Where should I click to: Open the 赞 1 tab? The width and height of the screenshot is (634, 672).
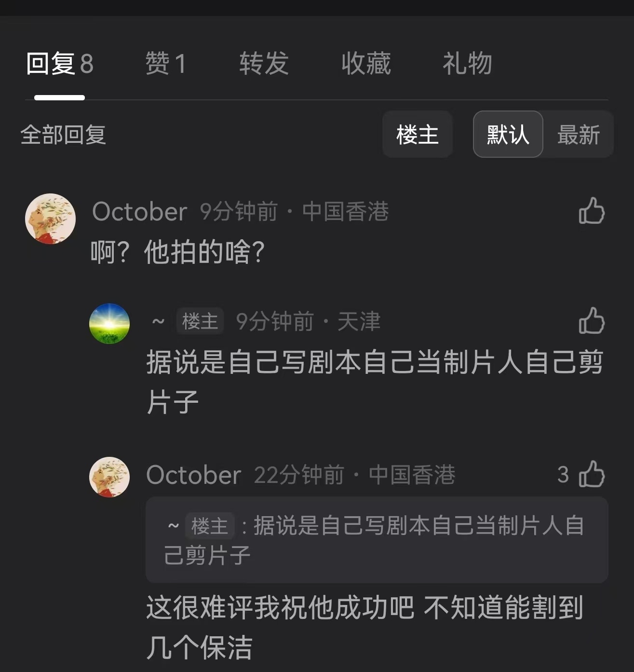pyautogui.click(x=165, y=63)
